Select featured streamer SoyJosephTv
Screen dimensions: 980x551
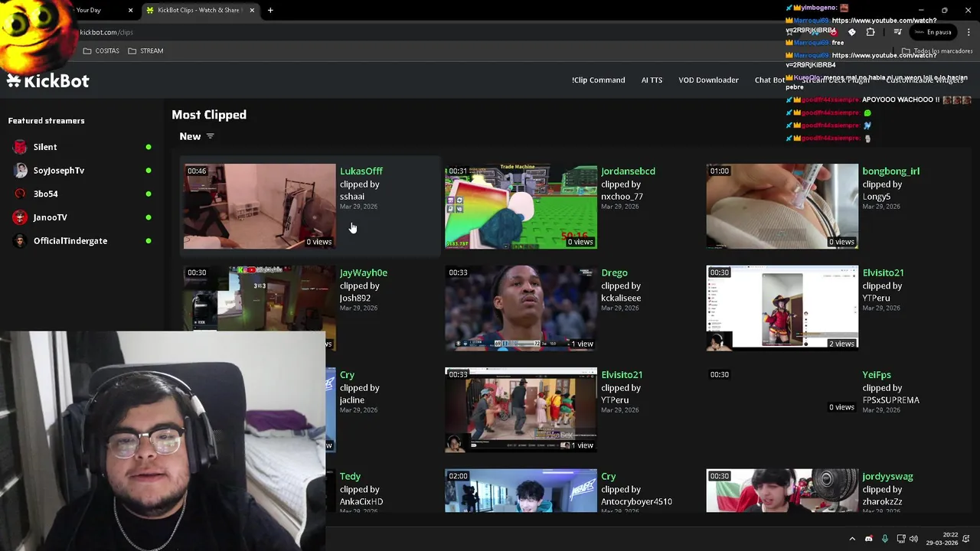click(82, 171)
